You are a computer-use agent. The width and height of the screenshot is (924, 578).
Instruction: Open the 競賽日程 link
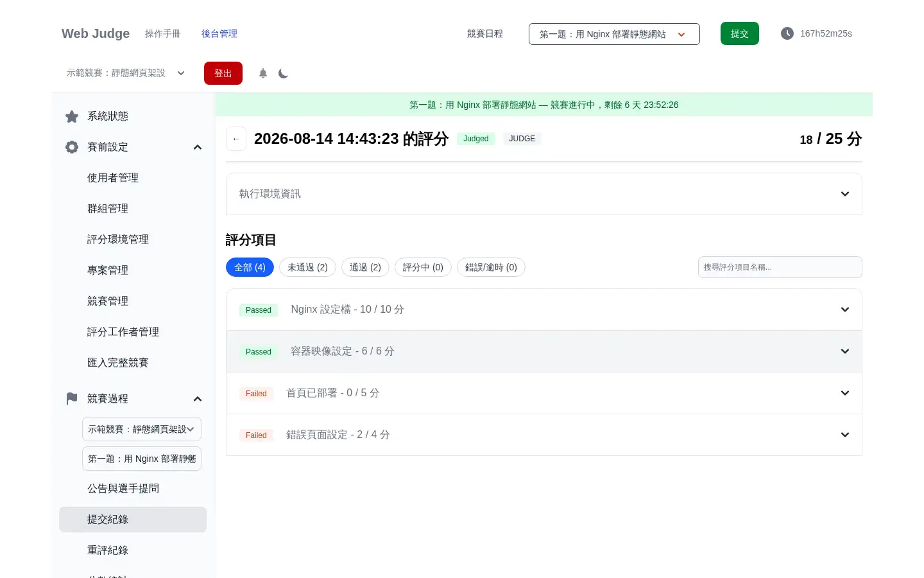tap(485, 33)
